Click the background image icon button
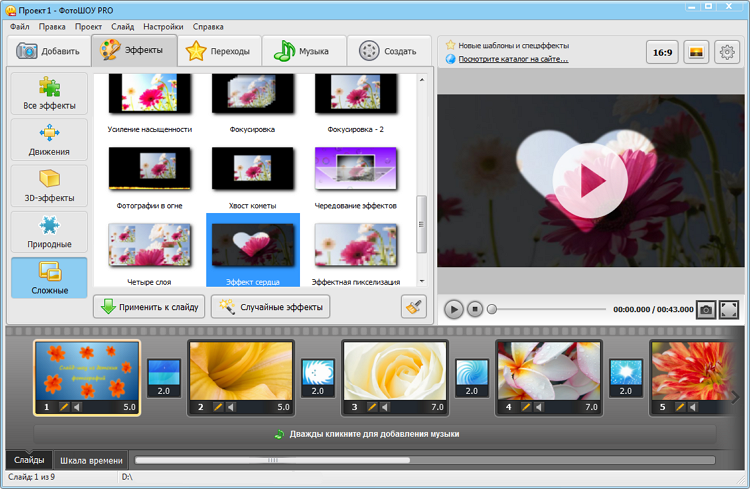The height and width of the screenshot is (489, 750). [696, 52]
